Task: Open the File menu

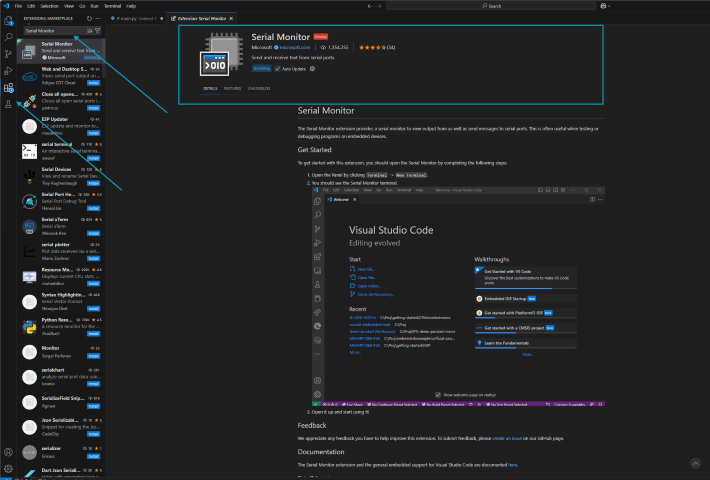Action: 18,6
